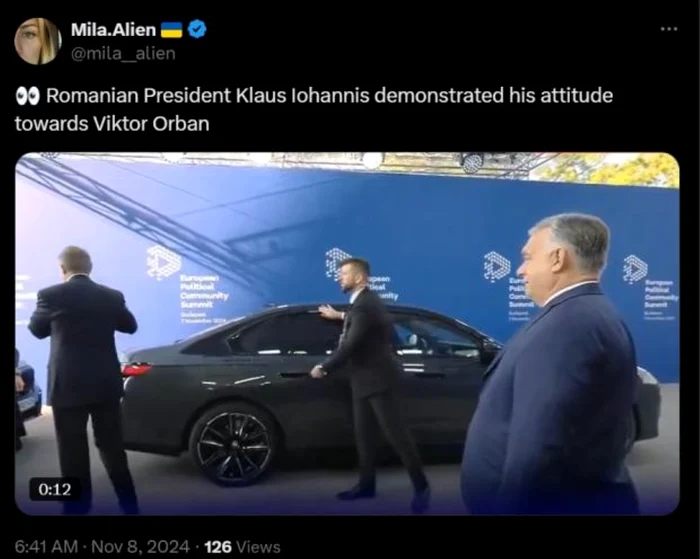The height and width of the screenshot is (559, 700).
Task: Click the blue verified checkmark badge
Action: coord(196,29)
